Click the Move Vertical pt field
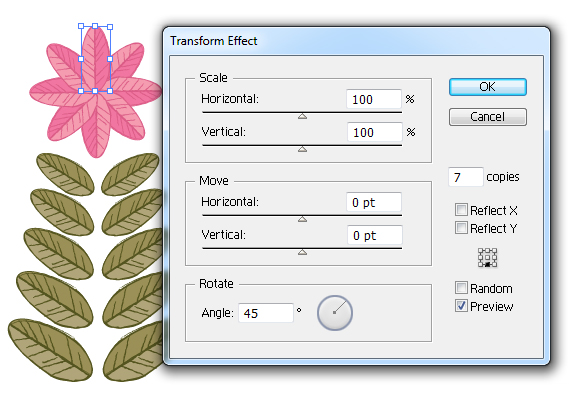569x404 pixels. coord(374,235)
